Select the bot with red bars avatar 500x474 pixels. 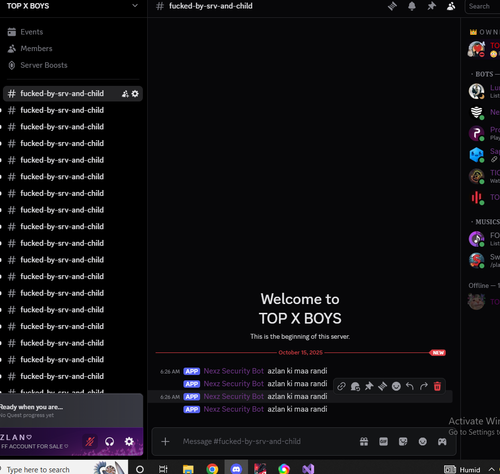tap(484, 197)
